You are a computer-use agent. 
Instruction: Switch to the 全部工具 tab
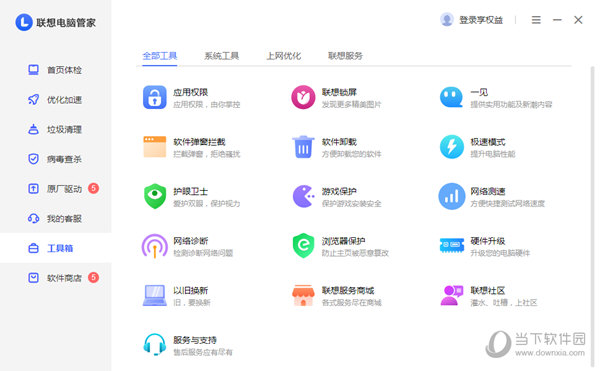coord(160,56)
